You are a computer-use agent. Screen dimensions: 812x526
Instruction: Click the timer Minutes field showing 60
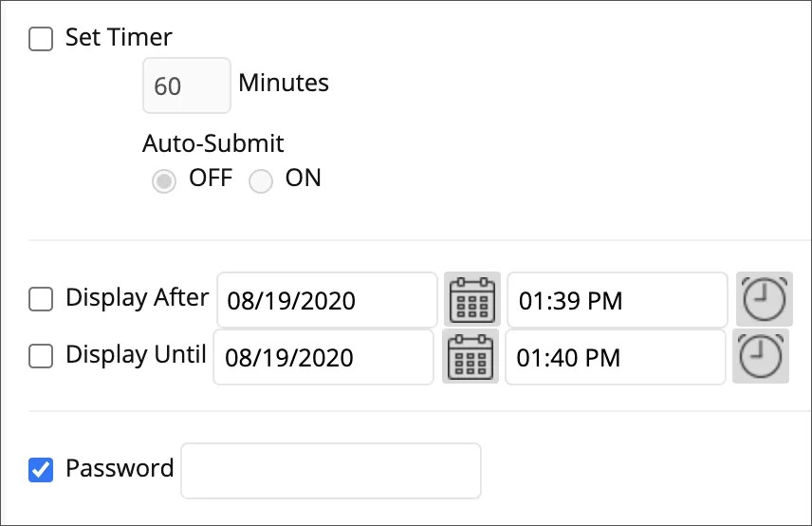tap(187, 85)
